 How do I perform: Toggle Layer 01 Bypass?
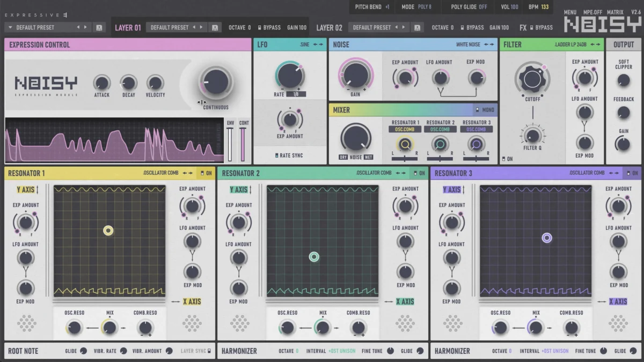(x=269, y=27)
